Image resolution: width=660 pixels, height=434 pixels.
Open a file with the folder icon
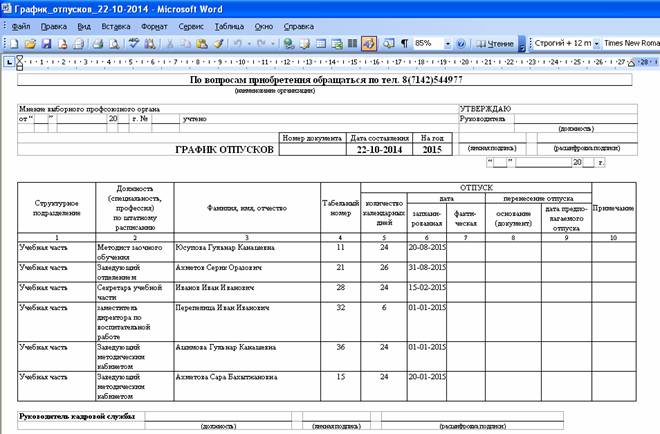30,43
